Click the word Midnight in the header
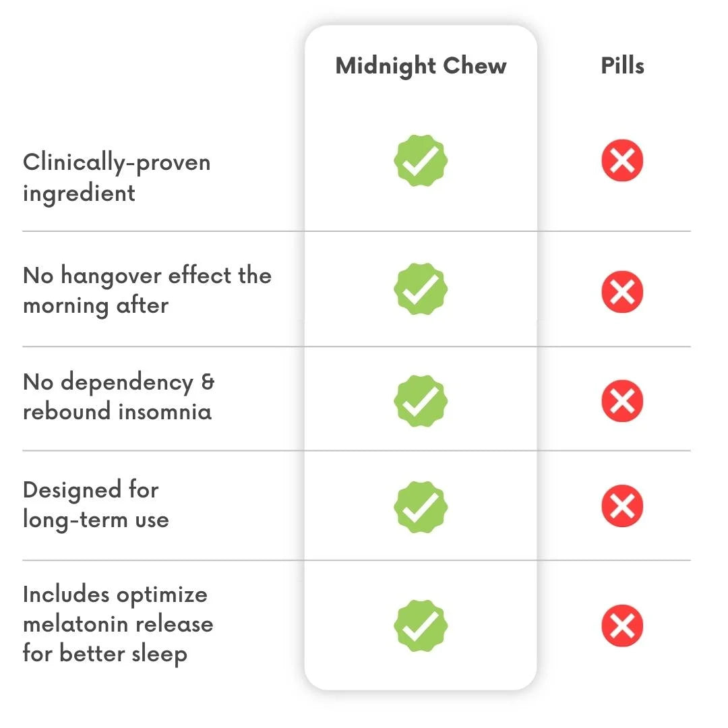728x728 pixels. [x=386, y=66]
